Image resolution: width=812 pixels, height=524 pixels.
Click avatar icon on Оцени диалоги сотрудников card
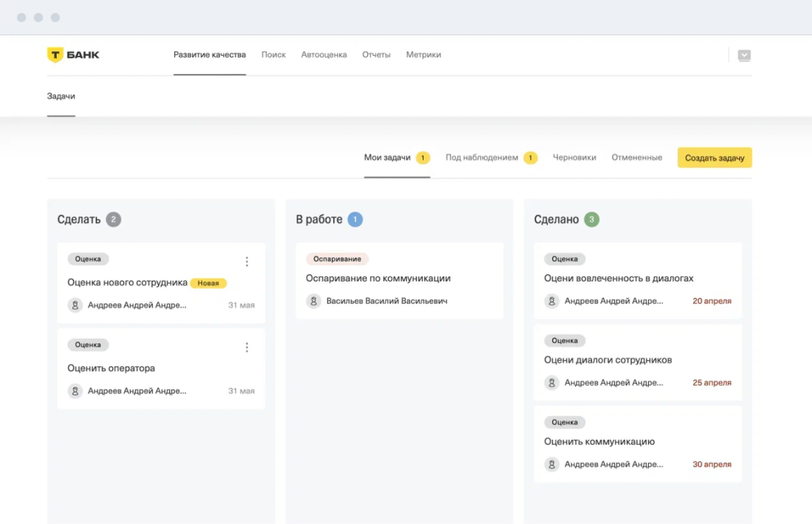(x=552, y=383)
